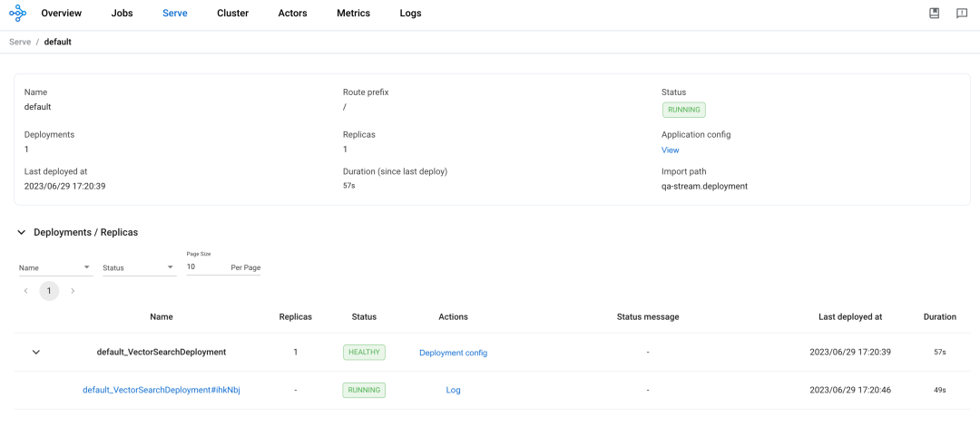Open the Name filter dropdown
The height and width of the screenshot is (426, 980).
coord(55,268)
